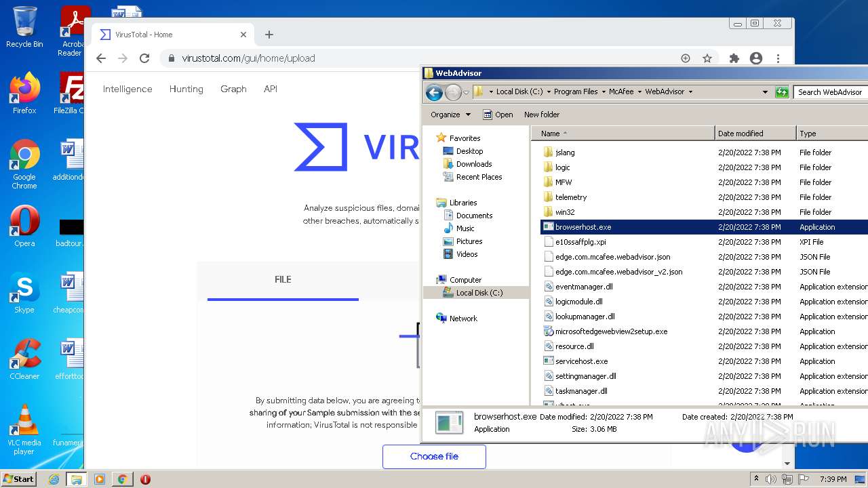Expand the McAfee breadcrumb arrow
868x488 pixels.
point(639,92)
